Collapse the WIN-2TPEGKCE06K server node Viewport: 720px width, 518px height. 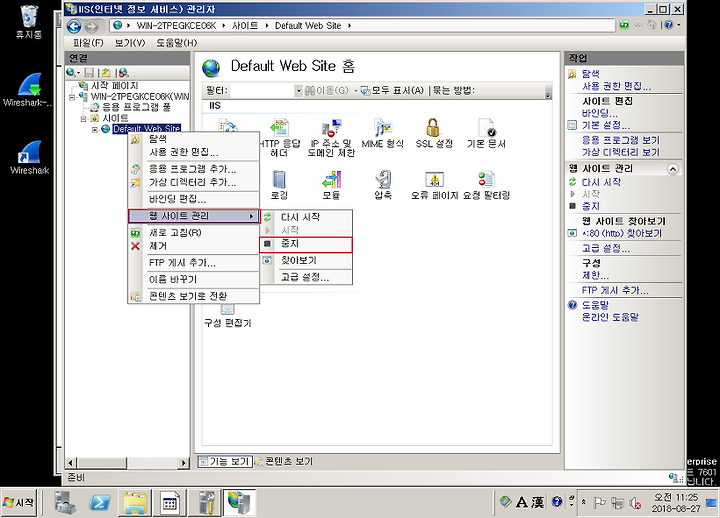pos(72,97)
